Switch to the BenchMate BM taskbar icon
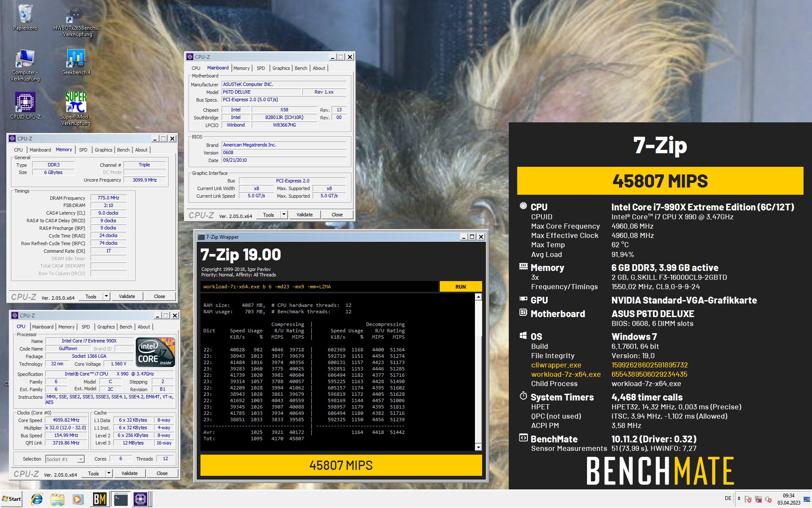 tap(99, 499)
